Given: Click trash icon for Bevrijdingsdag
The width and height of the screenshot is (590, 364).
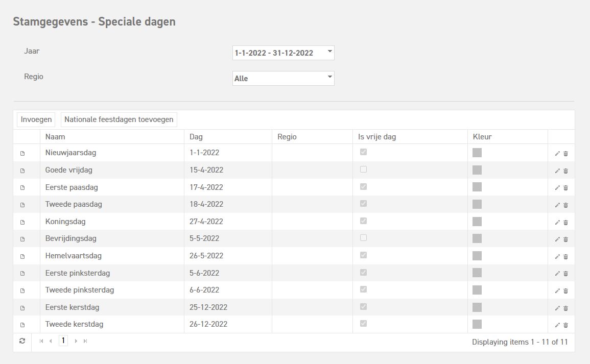Looking at the screenshot, I should (565, 239).
